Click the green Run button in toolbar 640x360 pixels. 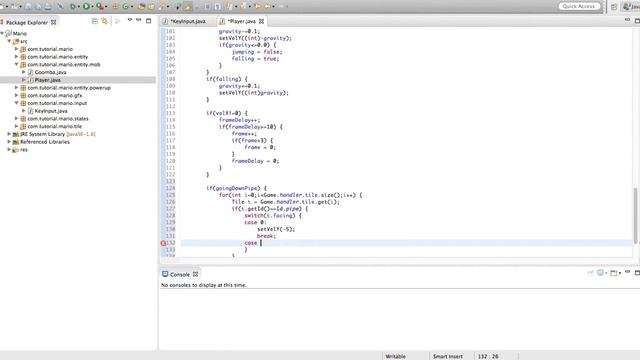[86, 6]
